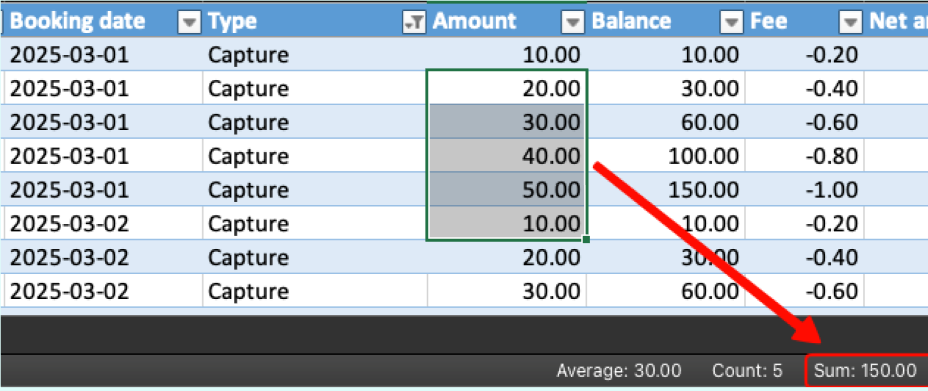This screenshot has height=391, width=928.
Task: Select the Booking date header cell text
Action: tap(78, 21)
